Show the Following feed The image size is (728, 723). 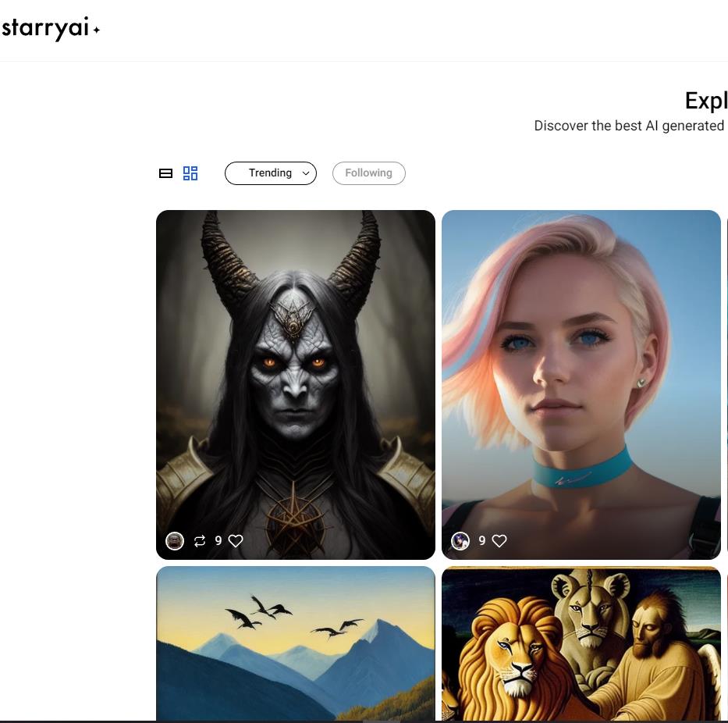[368, 173]
